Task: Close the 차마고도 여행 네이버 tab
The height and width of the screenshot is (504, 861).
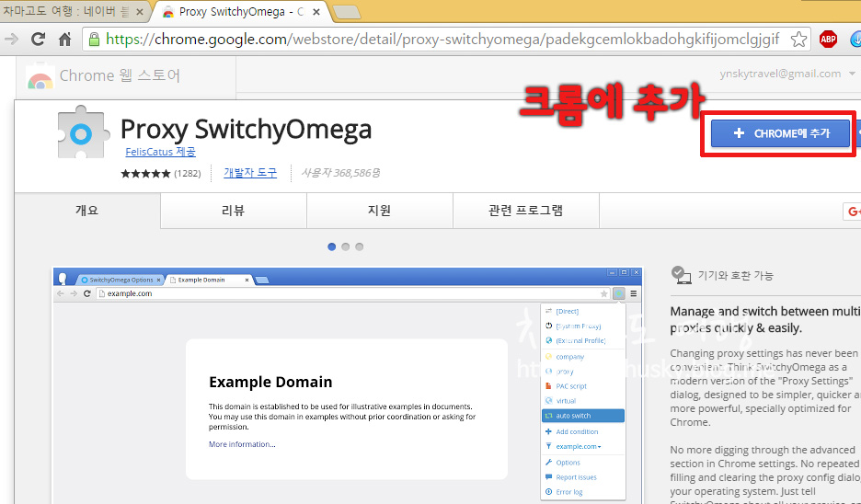Action: coord(140,12)
